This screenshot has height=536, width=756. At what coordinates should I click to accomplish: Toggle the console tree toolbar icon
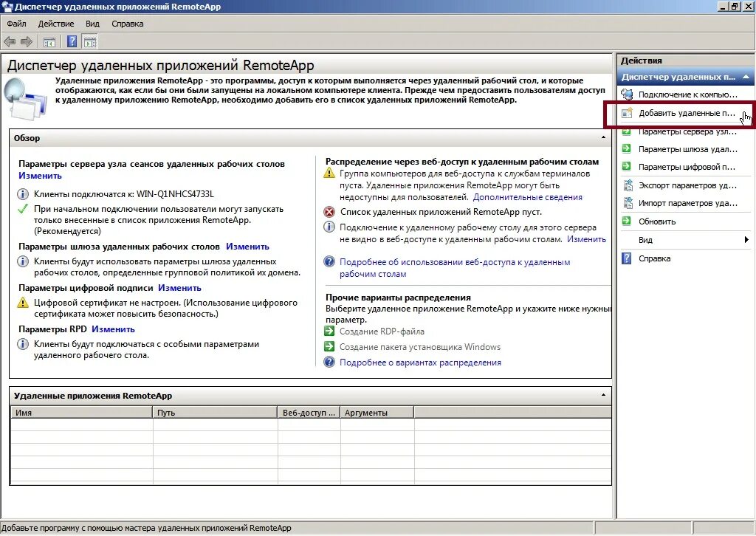(x=49, y=42)
